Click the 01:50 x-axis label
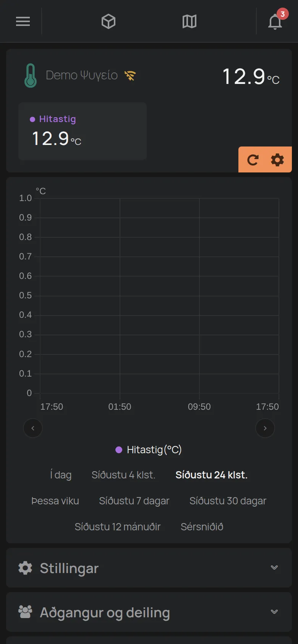Image resolution: width=298 pixels, height=644 pixels. pos(120,407)
